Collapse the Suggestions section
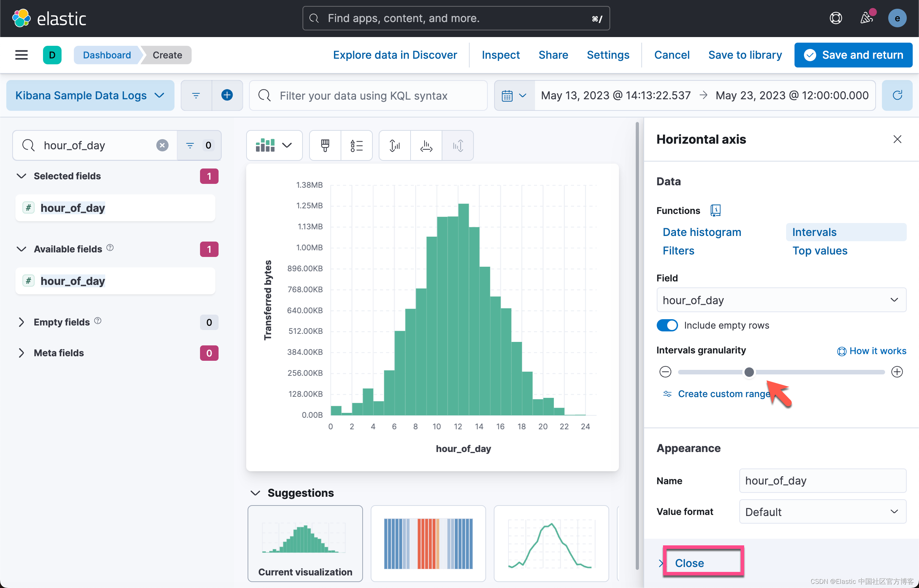 coord(255,493)
